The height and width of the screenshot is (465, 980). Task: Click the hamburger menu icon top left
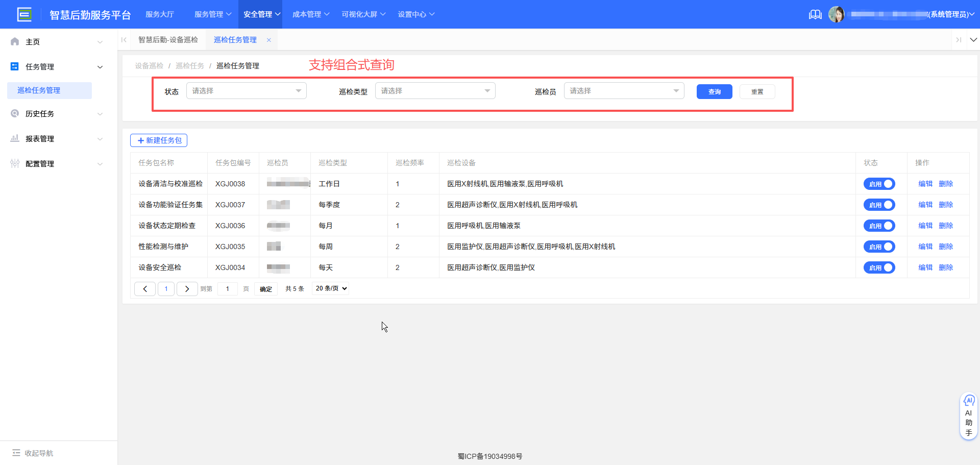click(24, 14)
